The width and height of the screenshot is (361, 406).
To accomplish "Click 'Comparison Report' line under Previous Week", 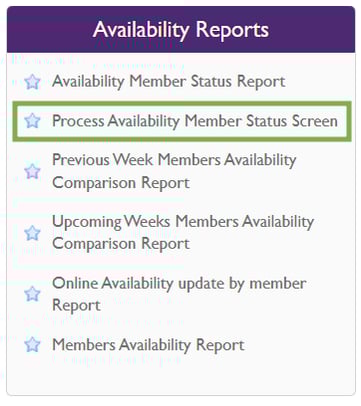I will pyautogui.click(x=121, y=183).
